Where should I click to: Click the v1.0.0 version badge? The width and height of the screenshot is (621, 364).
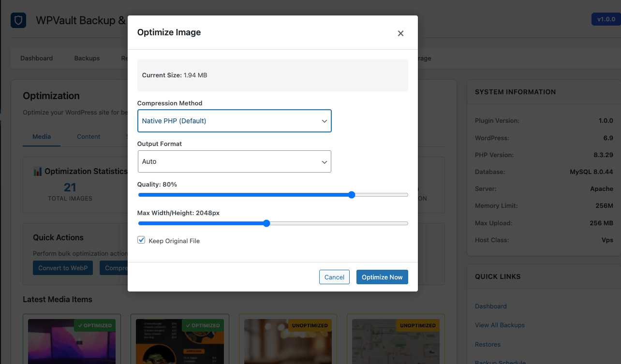click(606, 19)
